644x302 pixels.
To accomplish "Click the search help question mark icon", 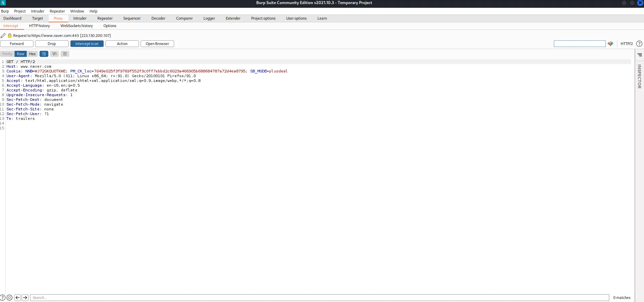I will click(3, 298).
